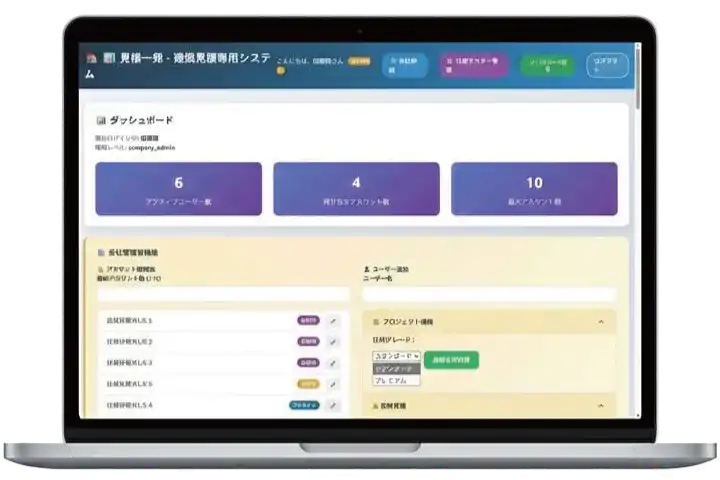720x480 pixels.
Task: Open the purple 仕様マスター管理 header button
Action: point(473,65)
